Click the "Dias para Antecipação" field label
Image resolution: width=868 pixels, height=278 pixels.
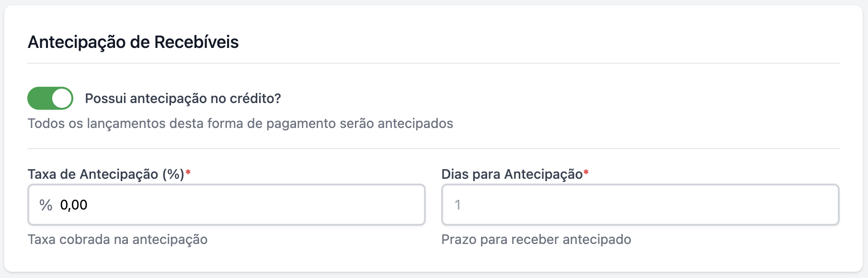point(512,174)
